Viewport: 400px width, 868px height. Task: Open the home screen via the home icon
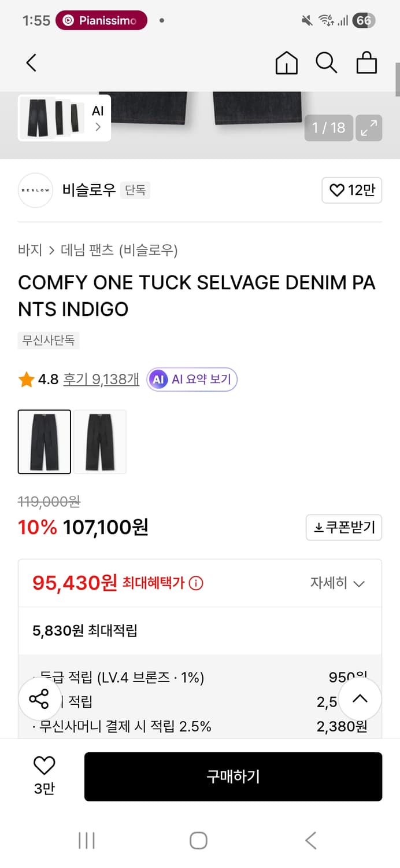tap(286, 62)
